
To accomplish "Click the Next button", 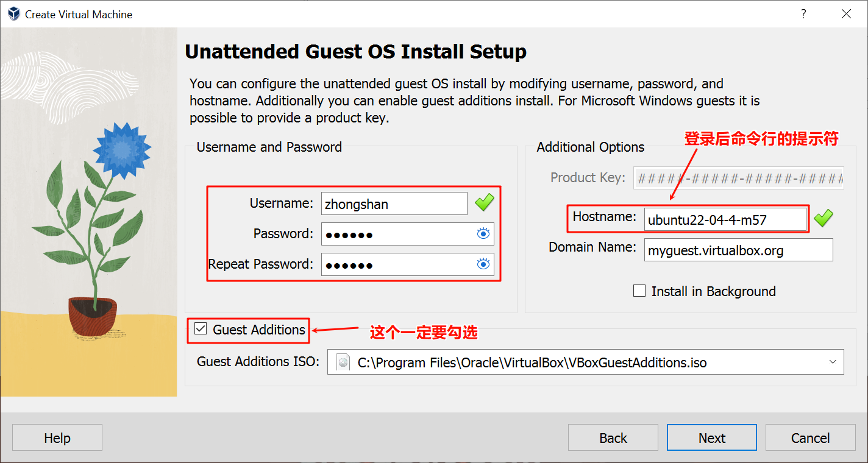I will [x=711, y=438].
